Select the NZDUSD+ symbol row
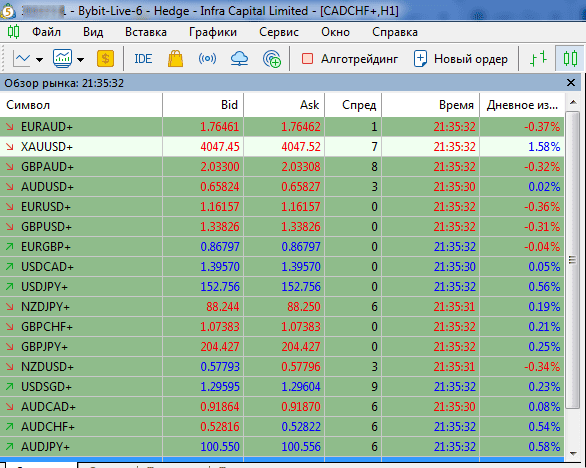 [282, 367]
